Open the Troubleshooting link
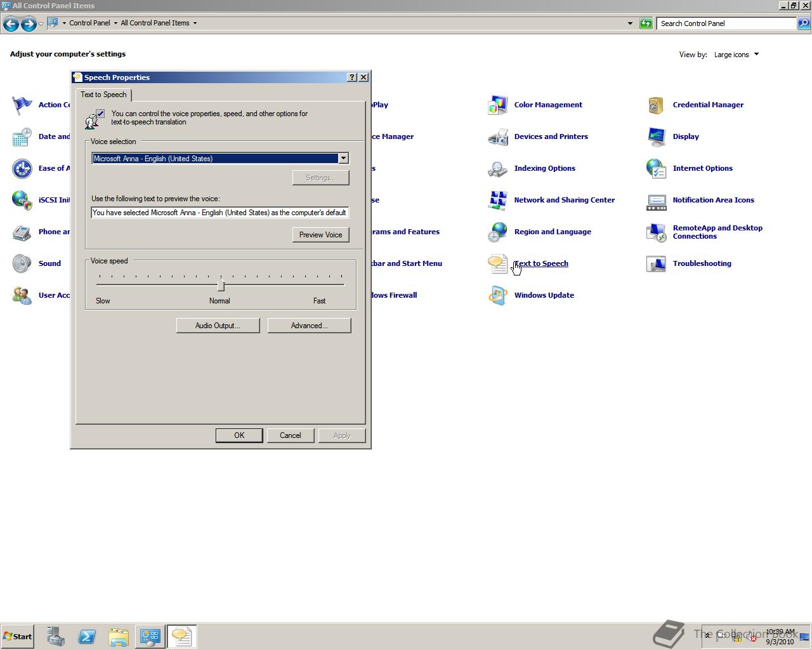The width and height of the screenshot is (812, 650). click(x=702, y=263)
